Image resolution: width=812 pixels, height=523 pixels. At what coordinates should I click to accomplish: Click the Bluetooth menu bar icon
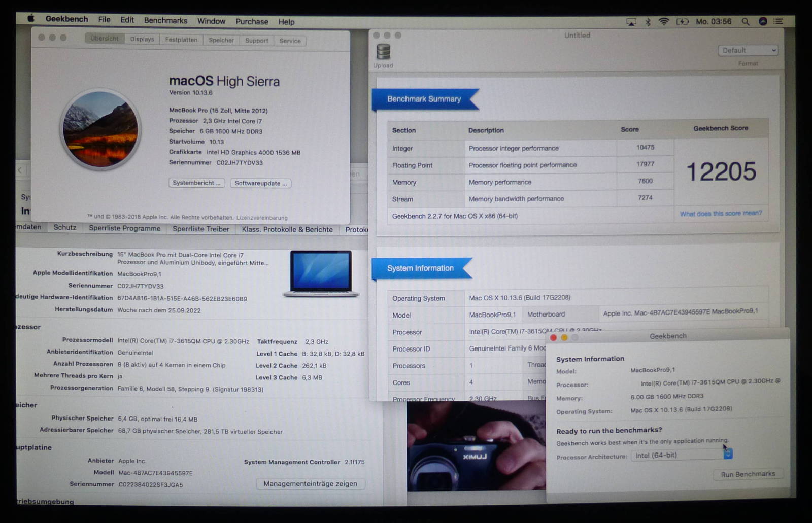pos(648,22)
